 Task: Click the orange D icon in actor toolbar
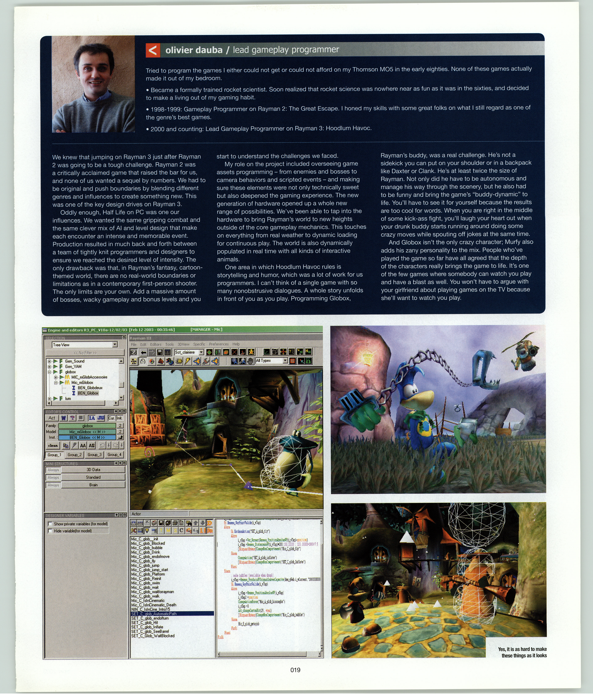pos(209,523)
